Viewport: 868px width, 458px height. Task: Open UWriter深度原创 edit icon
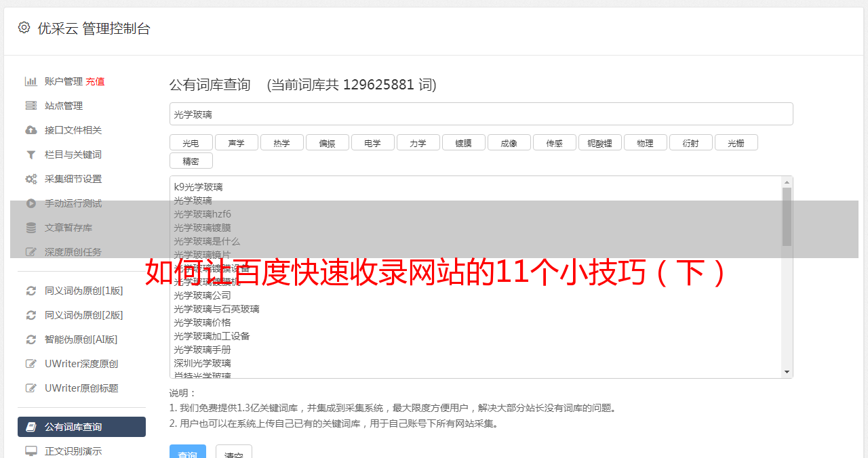31,364
